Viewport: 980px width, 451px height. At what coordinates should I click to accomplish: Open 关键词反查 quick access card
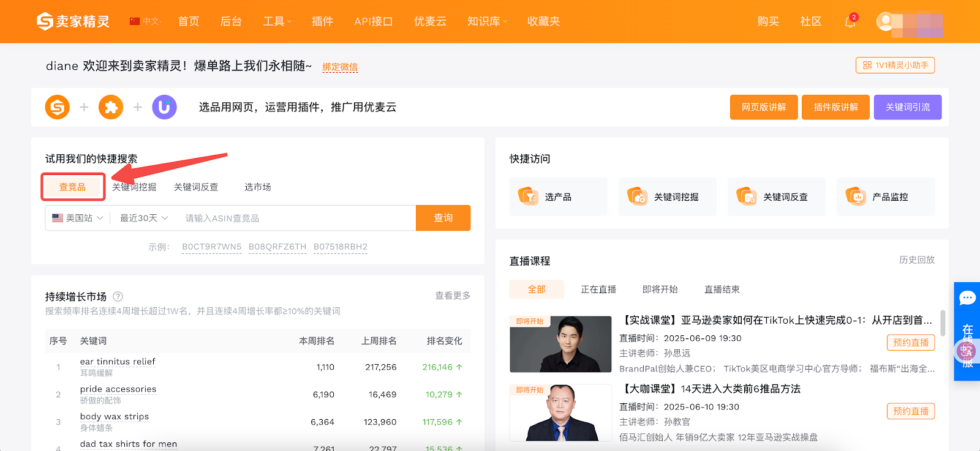tap(777, 197)
